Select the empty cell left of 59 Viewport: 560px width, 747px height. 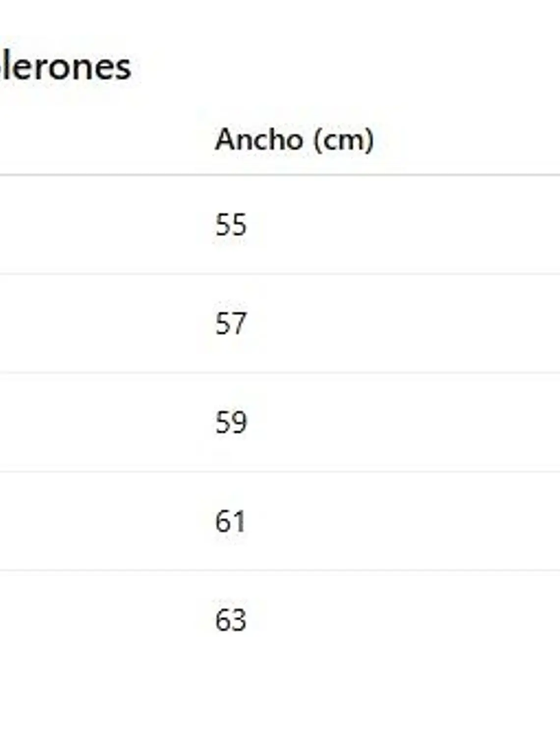[x=98, y=423]
